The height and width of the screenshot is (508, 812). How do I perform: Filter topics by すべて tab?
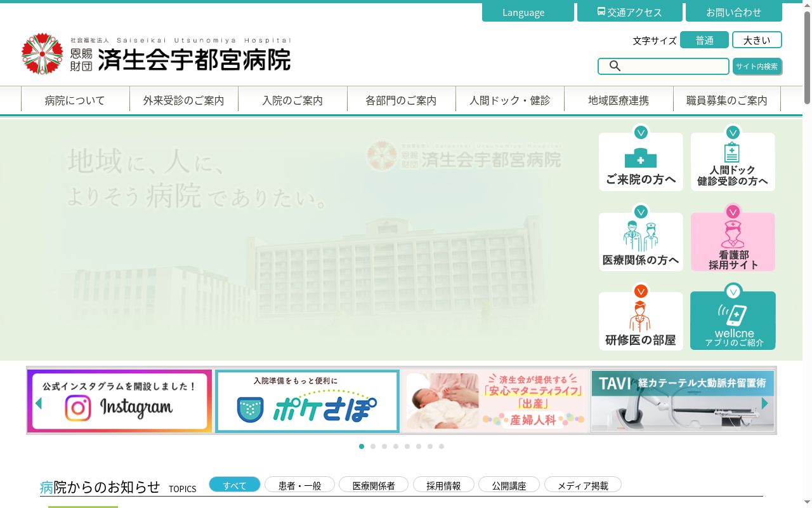[235, 485]
